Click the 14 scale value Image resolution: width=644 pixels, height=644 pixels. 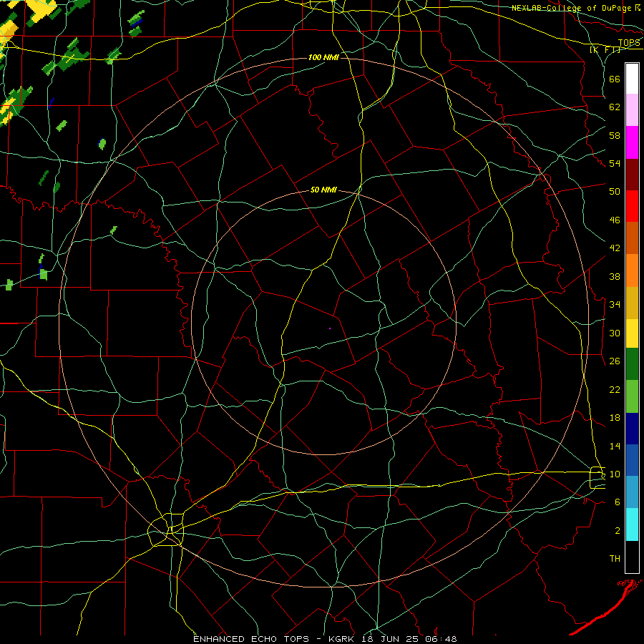coord(615,447)
